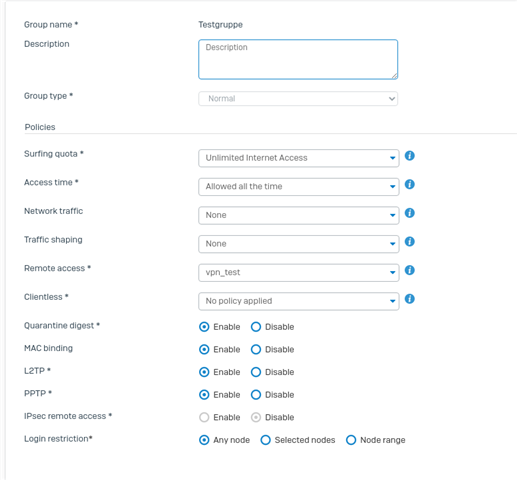Open the Surfing quota dropdown
Image resolution: width=517 pixels, height=480 pixels.
click(x=299, y=158)
